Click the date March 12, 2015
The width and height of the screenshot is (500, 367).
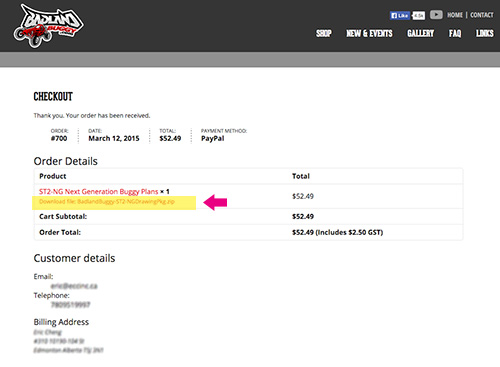pyautogui.click(x=114, y=138)
